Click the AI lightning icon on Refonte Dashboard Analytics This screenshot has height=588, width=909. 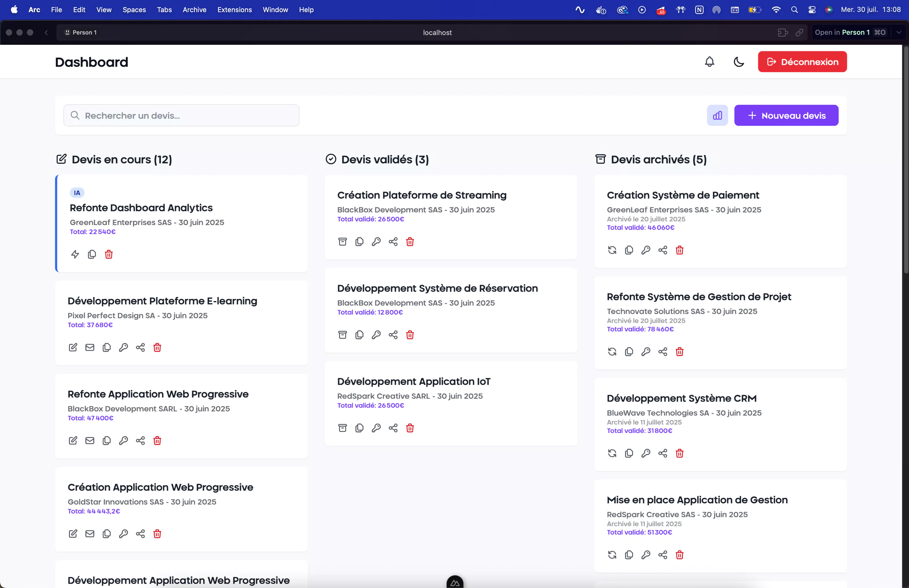[75, 254]
